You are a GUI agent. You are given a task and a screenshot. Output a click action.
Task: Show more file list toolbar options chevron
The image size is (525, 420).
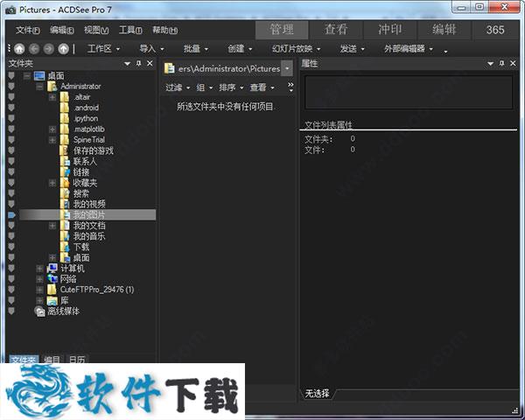[x=290, y=87]
